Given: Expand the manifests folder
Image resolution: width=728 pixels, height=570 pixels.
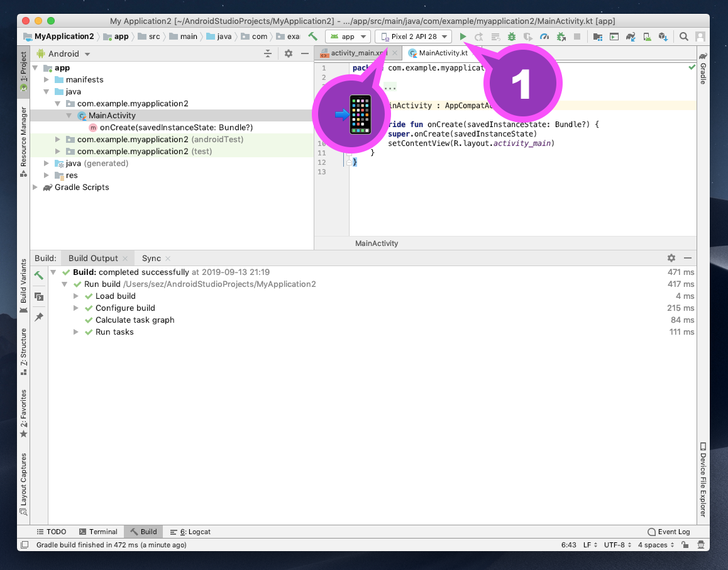Looking at the screenshot, I should pyautogui.click(x=47, y=79).
